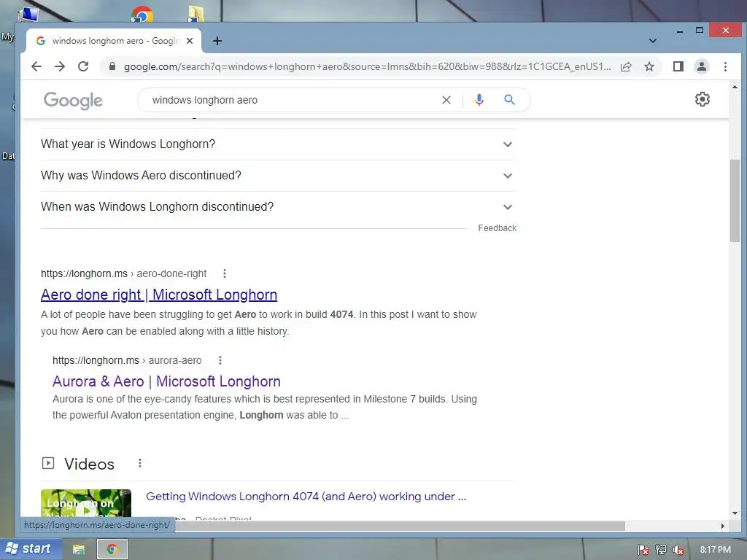Select the URL in the address bar

pyautogui.click(x=367, y=66)
